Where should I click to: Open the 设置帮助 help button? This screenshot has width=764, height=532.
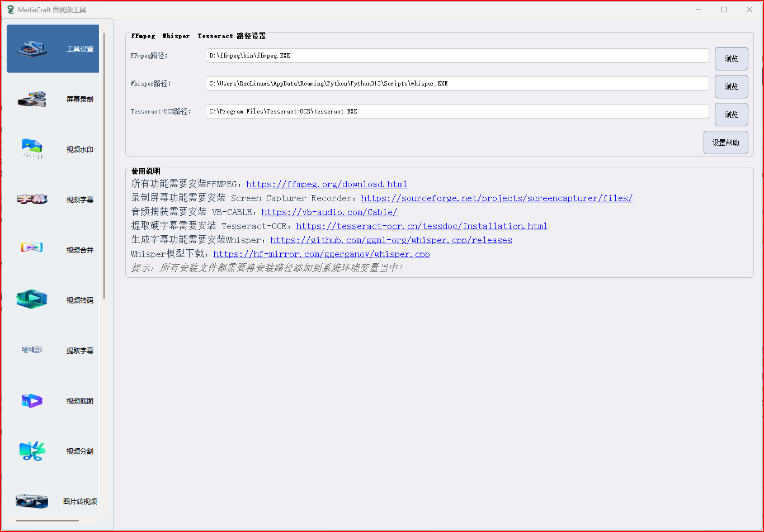[725, 142]
